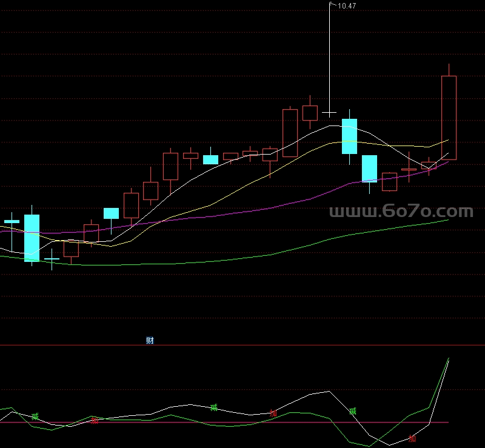Image resolution: width=485 pixels, height=448 pixels.
Task: Click the middle red 加 signal marker
Action: point(273,413)
